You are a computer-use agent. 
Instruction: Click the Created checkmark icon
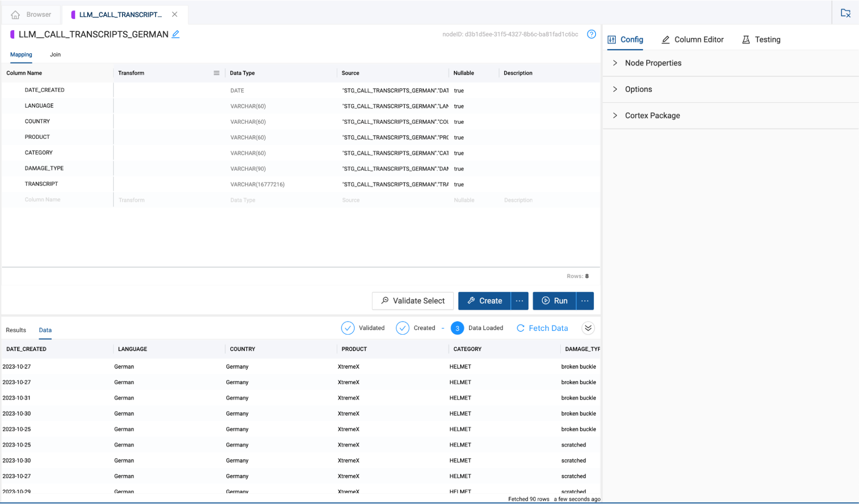tap(403, 328)
